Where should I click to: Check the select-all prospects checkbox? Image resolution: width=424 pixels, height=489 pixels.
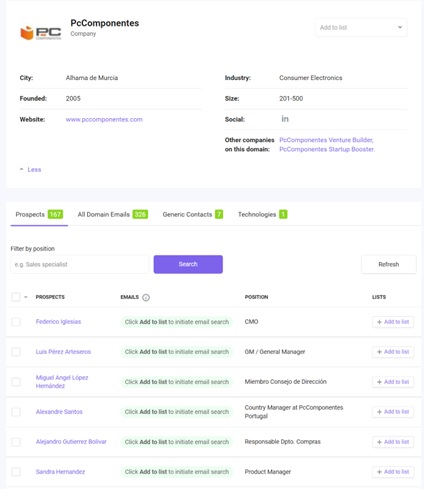(x=16, y=297)
